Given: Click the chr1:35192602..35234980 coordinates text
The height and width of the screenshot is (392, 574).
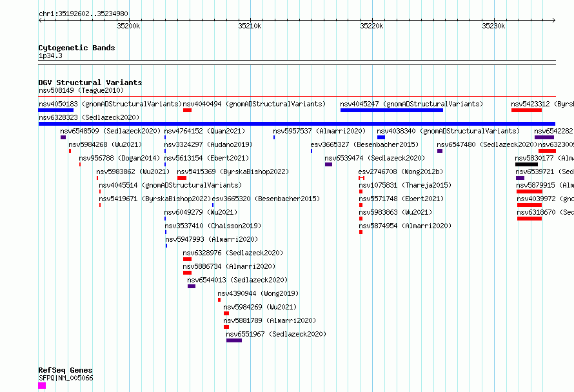Looking at the screenshot, I should (83, 14).
